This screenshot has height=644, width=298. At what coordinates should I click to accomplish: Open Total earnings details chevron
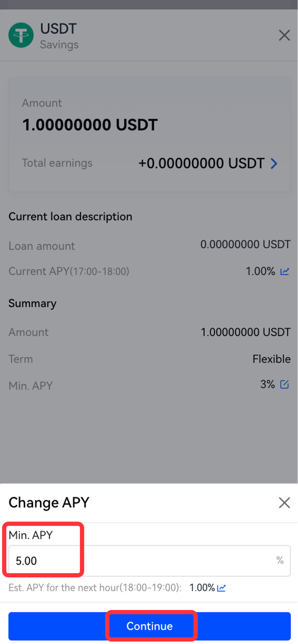point(274,164)
